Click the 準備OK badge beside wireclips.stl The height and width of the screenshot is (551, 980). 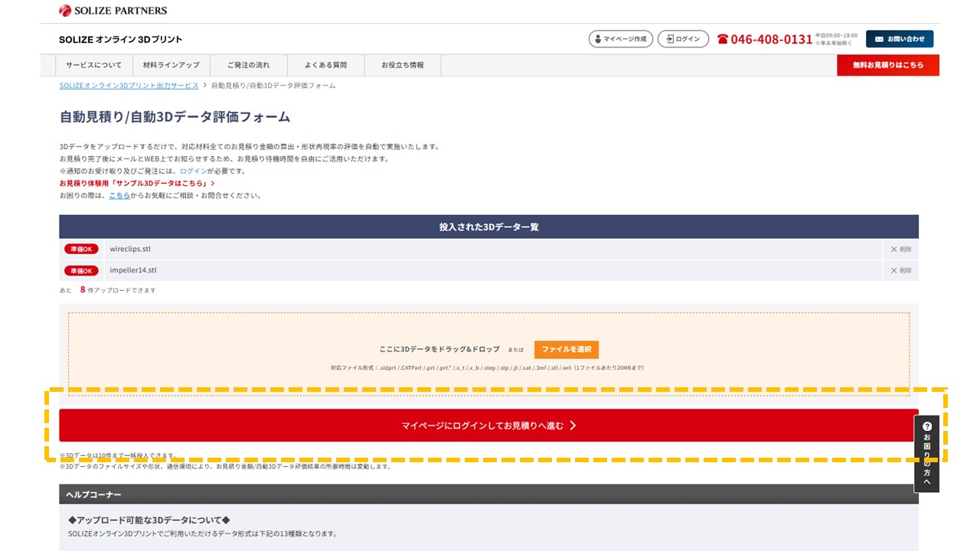pos(81,249)
